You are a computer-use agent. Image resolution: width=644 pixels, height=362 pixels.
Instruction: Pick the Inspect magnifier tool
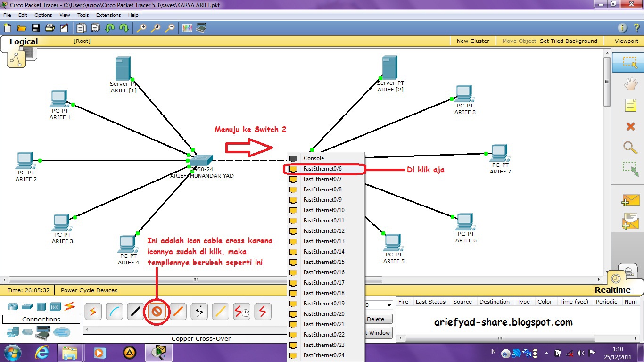click(630, 147)
